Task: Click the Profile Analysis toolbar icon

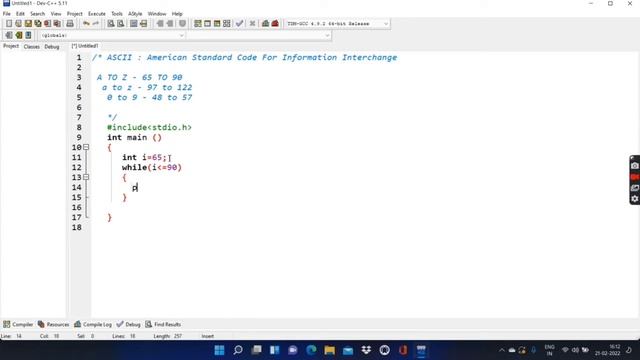Action: click(x=265, y=24)
